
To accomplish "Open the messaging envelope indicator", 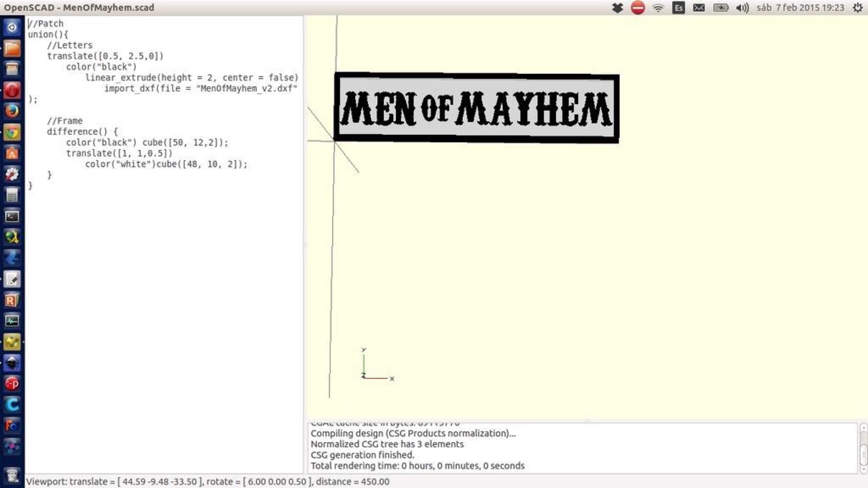I will (x=699, y=8).
